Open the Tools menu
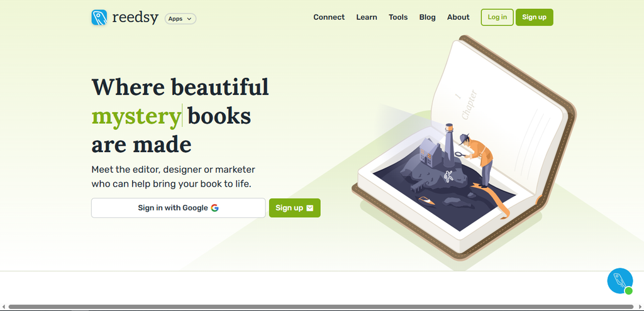Image resolution: width=644 pixels, height=311 pixels. (398, 17)
